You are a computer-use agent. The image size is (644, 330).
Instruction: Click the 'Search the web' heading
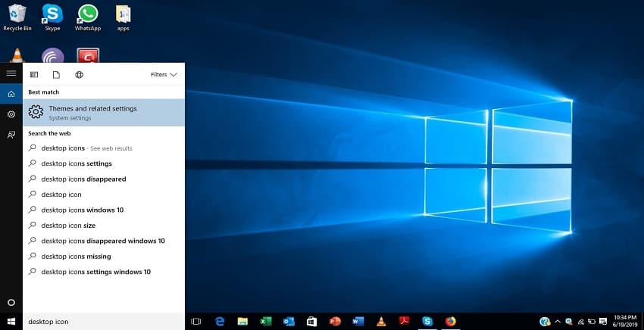[49, 133]
